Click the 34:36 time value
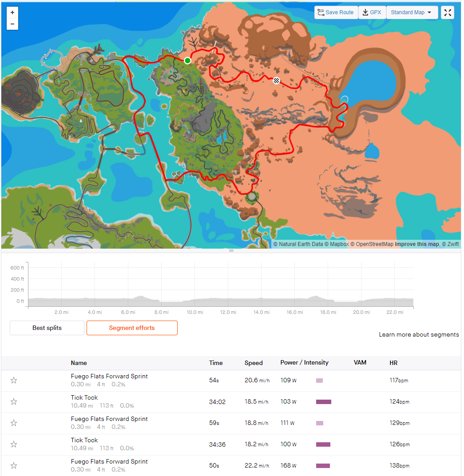The width and height of the screenshot is (464, 476). 217,444
